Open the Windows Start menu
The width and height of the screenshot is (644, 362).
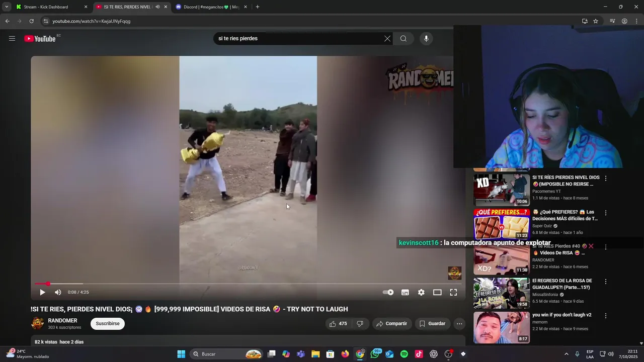[181, 354]
